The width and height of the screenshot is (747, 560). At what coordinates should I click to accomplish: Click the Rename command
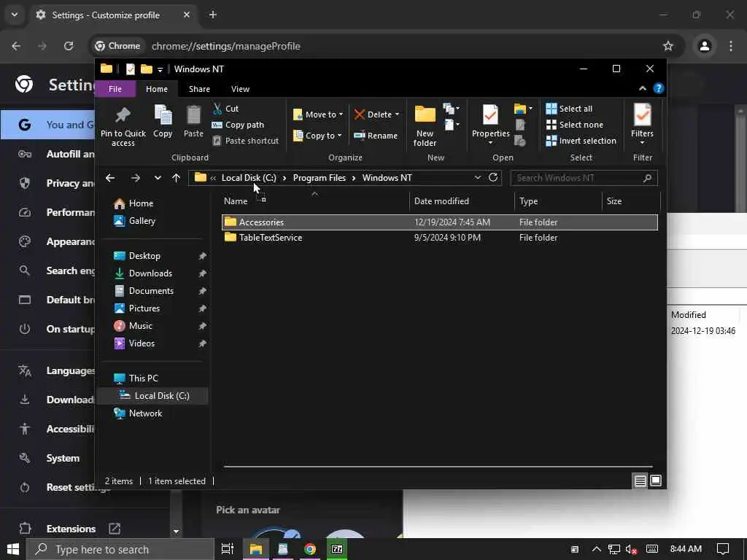point(376,136)
